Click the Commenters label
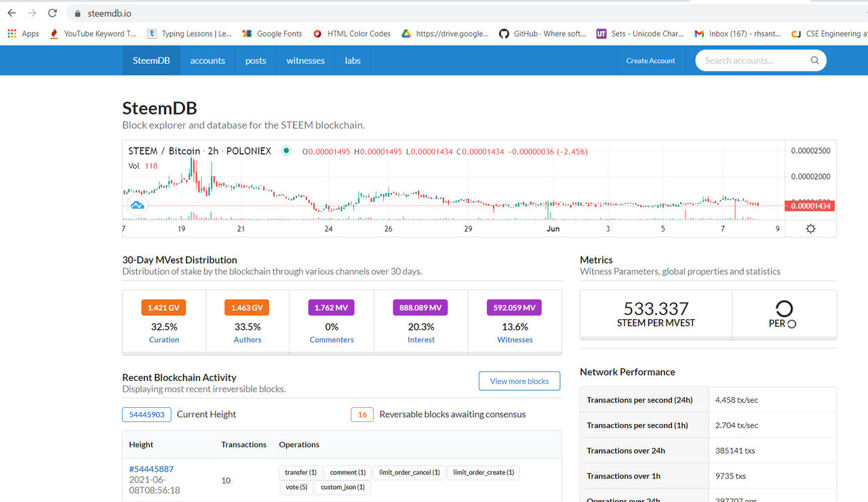This screenshot has height=502, width=868. tap(332, 340)
